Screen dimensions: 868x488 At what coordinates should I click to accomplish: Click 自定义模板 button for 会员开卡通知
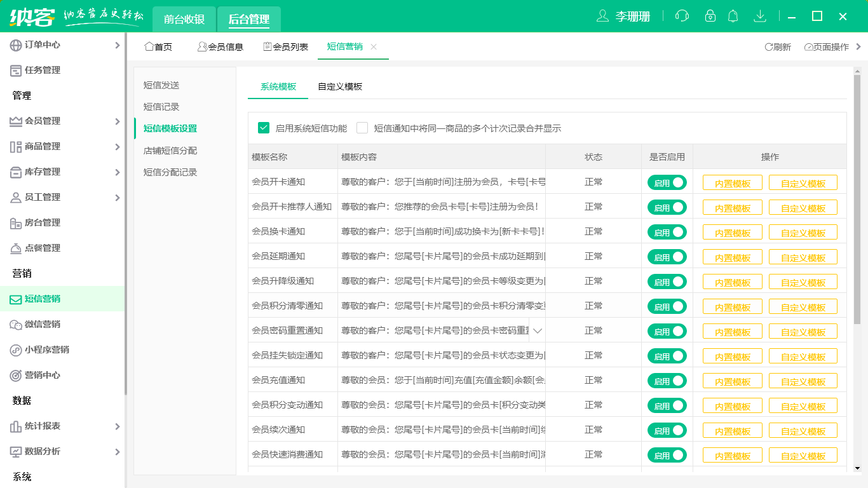pyautogui.click(x=803, y=183)
